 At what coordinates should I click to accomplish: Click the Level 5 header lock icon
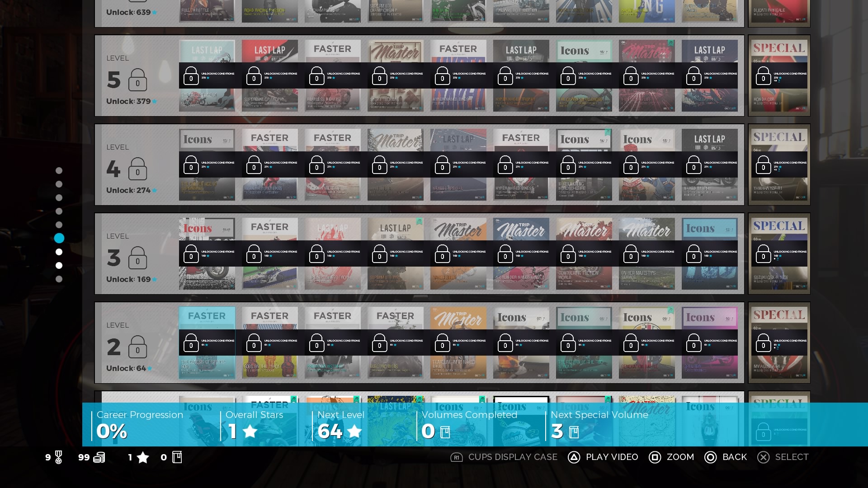(x=137, y=80)
